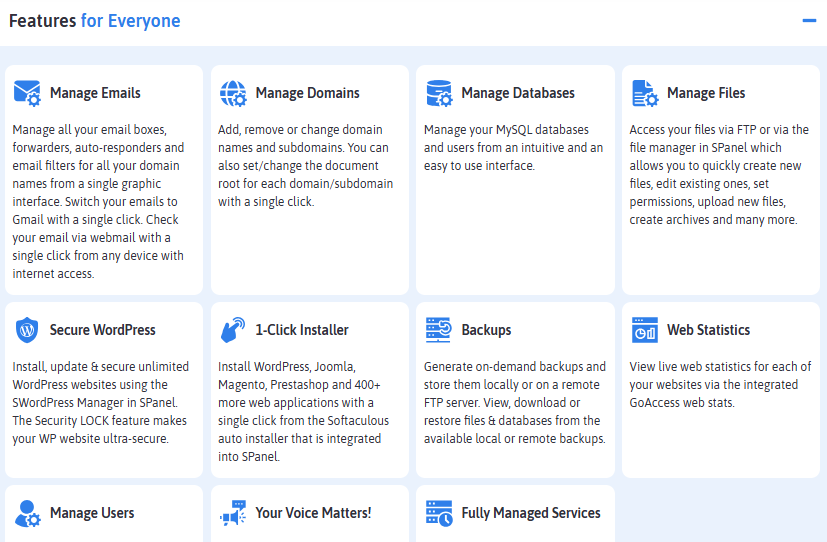Select the Secure WordPress heading
This screenshot has width=827, height=542.
click(102, 330)
